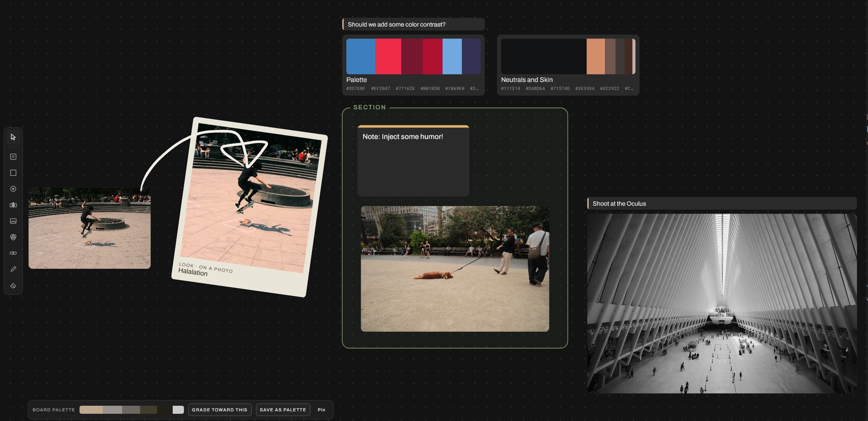Pick the tan swatch in board palette
Viewport: 868px width, 421px height.
click(91, 410)
